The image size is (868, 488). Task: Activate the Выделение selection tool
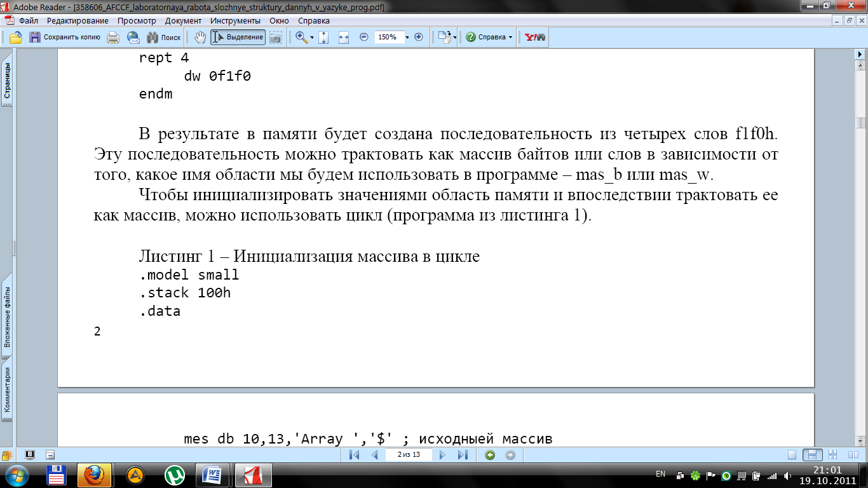coord(238,37)
